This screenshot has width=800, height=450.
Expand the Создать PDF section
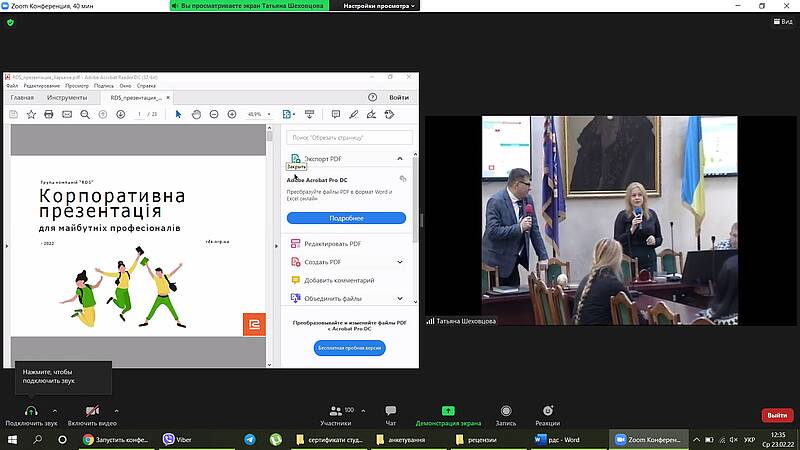tap(400, 262)
